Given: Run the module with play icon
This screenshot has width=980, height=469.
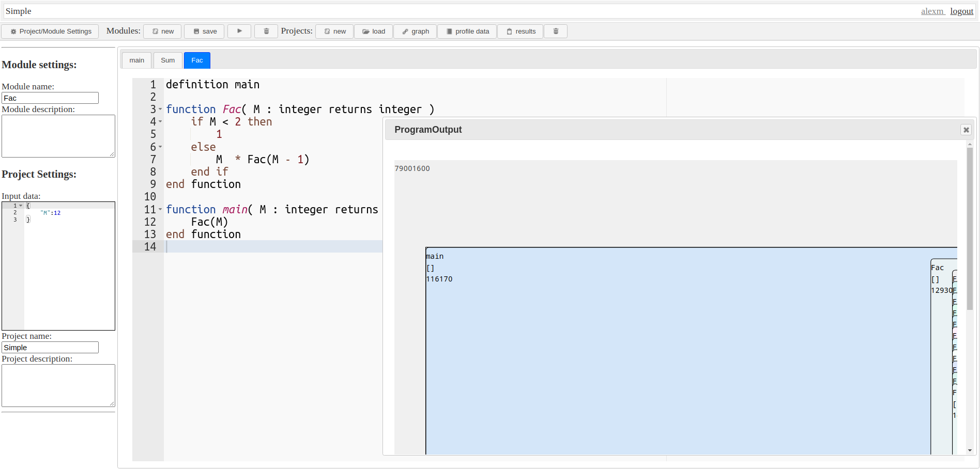Looking at the screenshot, I should tap(239, 32).
